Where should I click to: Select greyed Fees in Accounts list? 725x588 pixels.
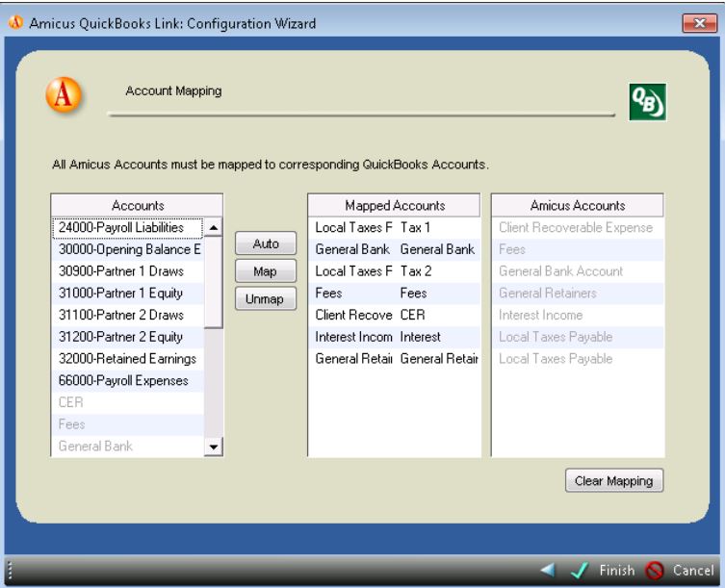128,424
